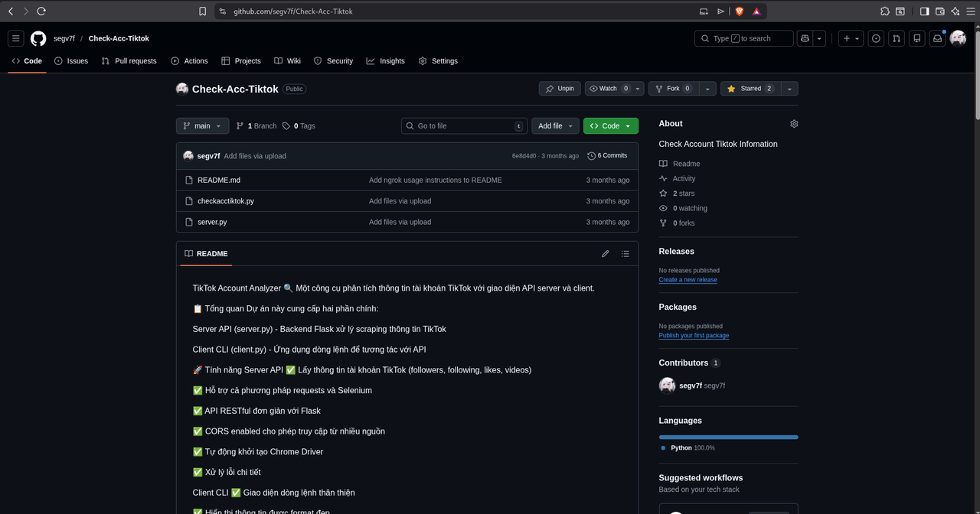Viewport: 980px width, 514px height.
Task: Open the 6 Commits history link
Action: [x=607, y=156]
